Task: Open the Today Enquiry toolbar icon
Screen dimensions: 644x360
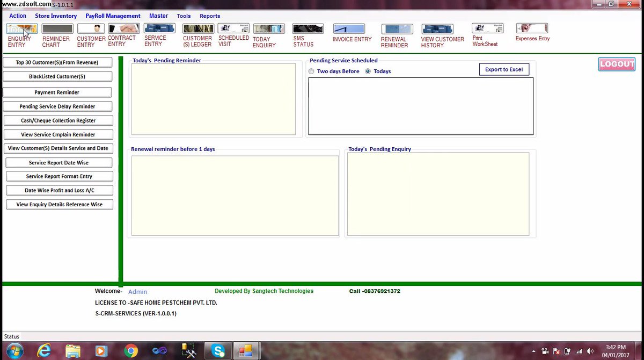Action: [x=269, y=29]
